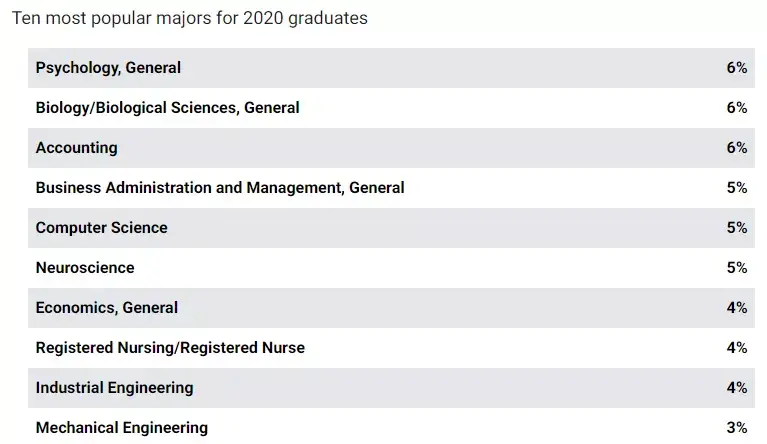Image resolution: width=767 pixels, height=444 pixels.
Task: Select the Industrial Engineering label
Action: [114, 388]
